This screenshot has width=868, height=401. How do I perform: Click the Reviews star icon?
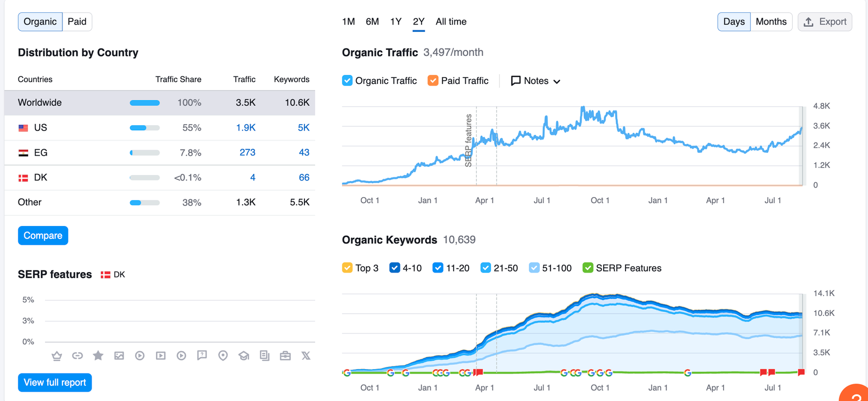click(98, 355)
